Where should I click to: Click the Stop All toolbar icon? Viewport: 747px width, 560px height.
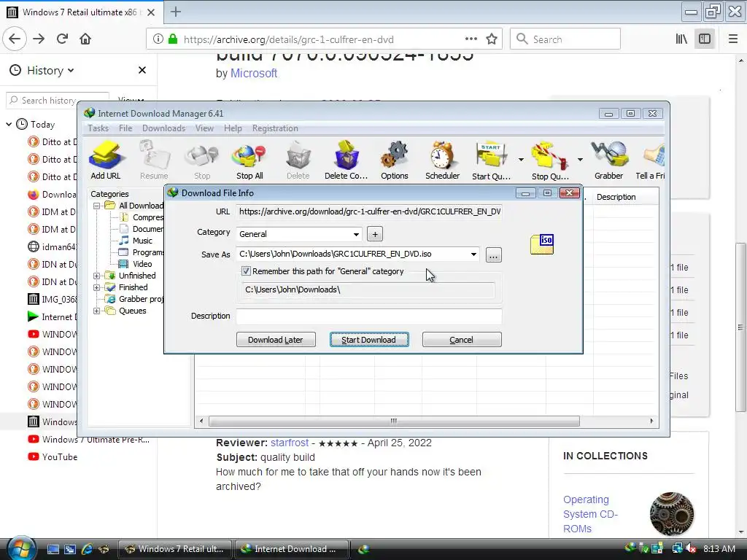pos(249,160)
